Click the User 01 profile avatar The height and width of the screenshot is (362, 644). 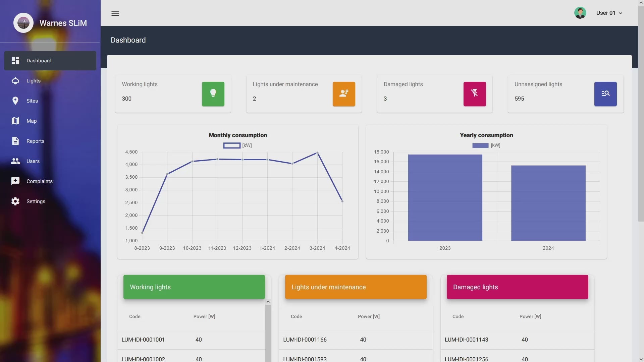tap(580, 13)
